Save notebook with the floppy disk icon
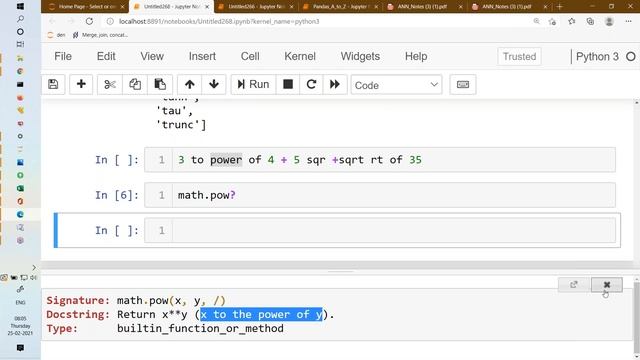The image size is (640, 360). (53, 84)
